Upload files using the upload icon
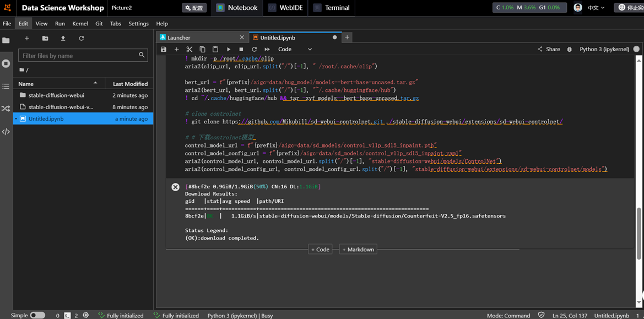The height and width of the screenshot is (319, 644). [x=63, y=39]
